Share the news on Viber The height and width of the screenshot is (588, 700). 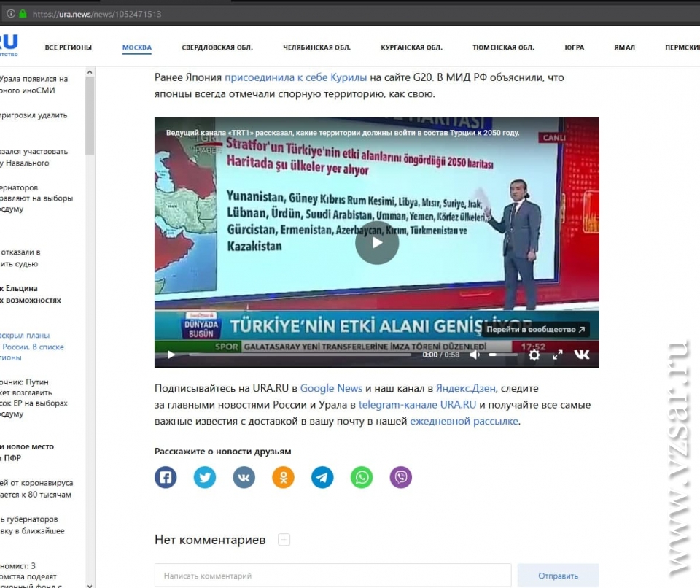pos(401,477)
